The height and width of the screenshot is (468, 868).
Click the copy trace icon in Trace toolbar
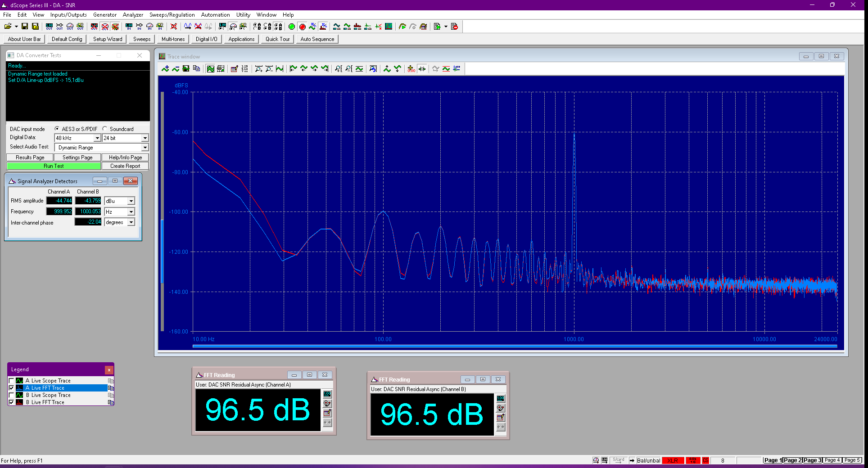click(x=196, y=69)
